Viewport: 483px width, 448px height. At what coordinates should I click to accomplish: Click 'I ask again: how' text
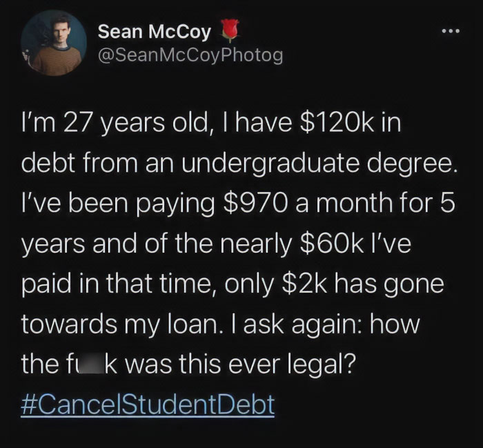click(x=327, y=324)
